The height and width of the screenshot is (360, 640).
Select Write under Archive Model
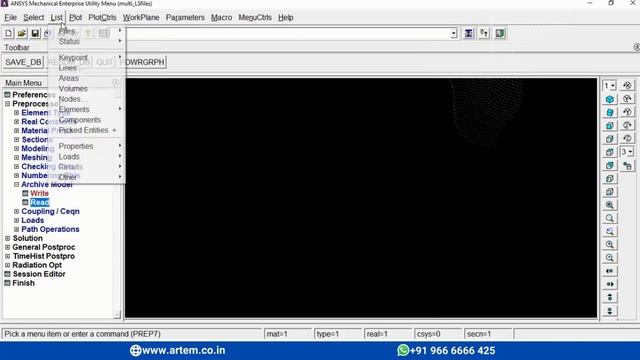pos(39,193)
